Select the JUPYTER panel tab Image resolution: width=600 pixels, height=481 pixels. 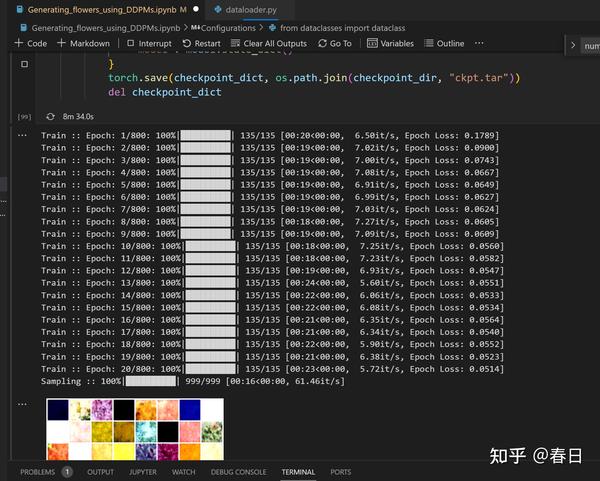coord(142,472)
